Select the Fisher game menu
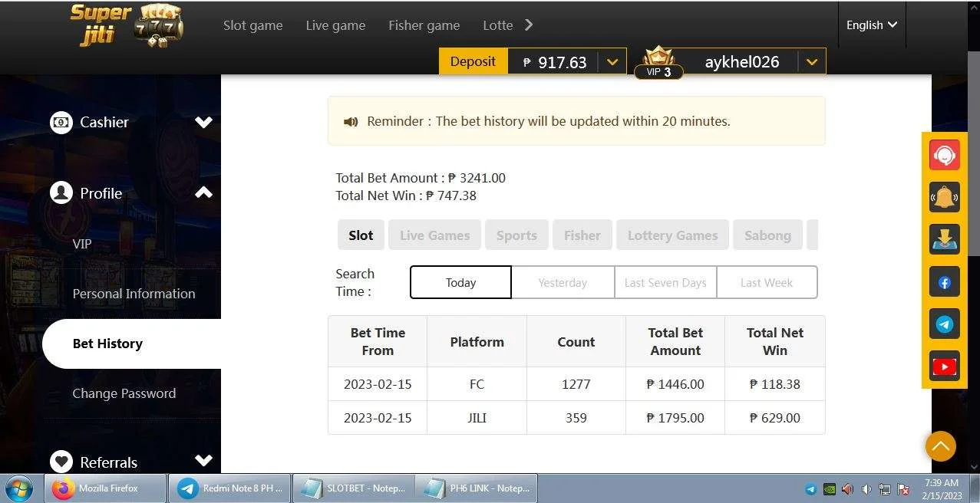Image resolution: width=980 pixels, height=503 pixels. (x=424, y=25)
